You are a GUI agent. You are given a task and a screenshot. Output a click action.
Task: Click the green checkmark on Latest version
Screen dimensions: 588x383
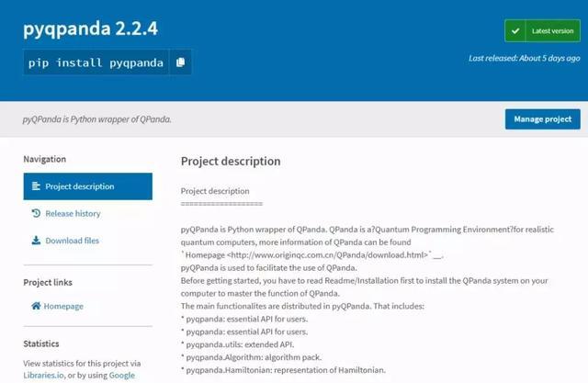pos(516,31)
